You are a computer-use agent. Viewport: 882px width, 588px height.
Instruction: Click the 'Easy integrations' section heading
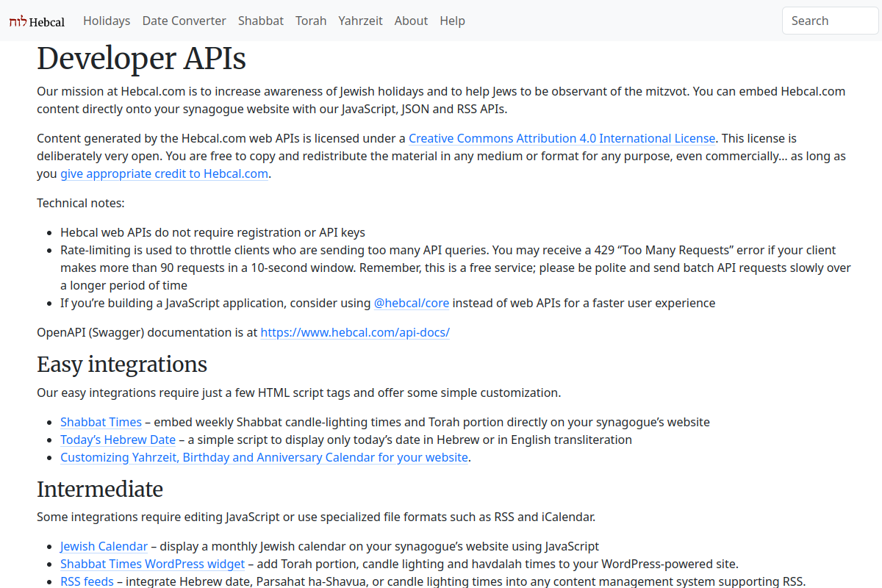tap(122, 365)
